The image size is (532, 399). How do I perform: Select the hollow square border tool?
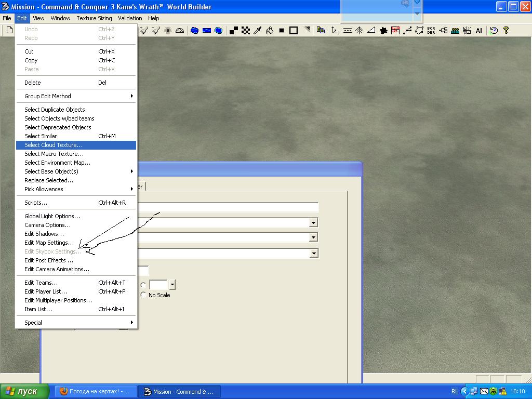point(294,31)
